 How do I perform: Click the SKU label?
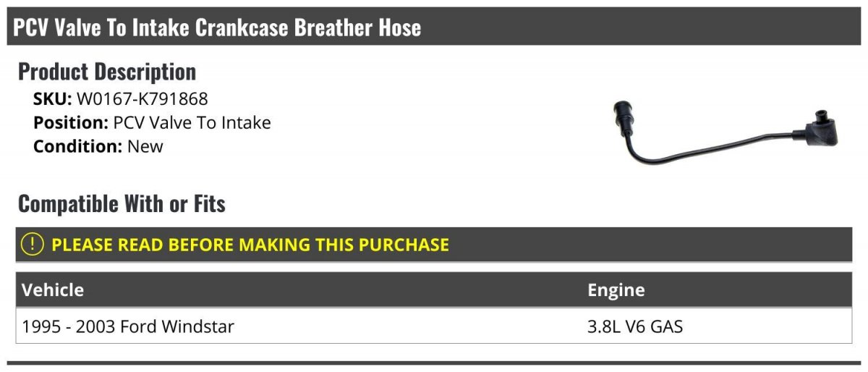point(53,98)
